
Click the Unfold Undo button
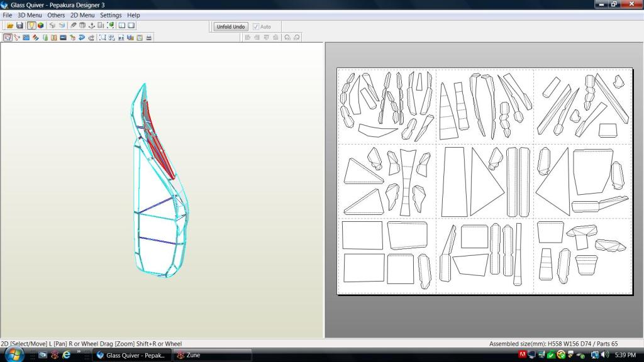tap(230, 26)
